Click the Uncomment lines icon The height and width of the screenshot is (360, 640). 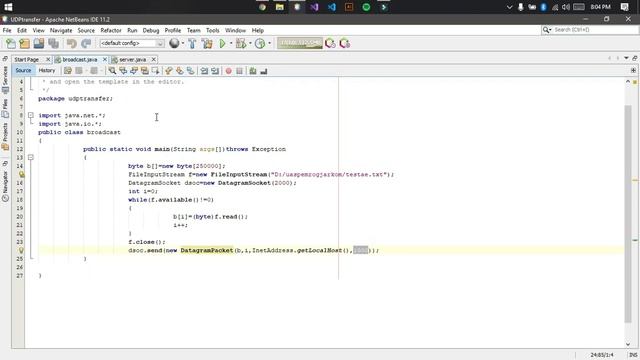pyautogui.click(x=264, y=71)
